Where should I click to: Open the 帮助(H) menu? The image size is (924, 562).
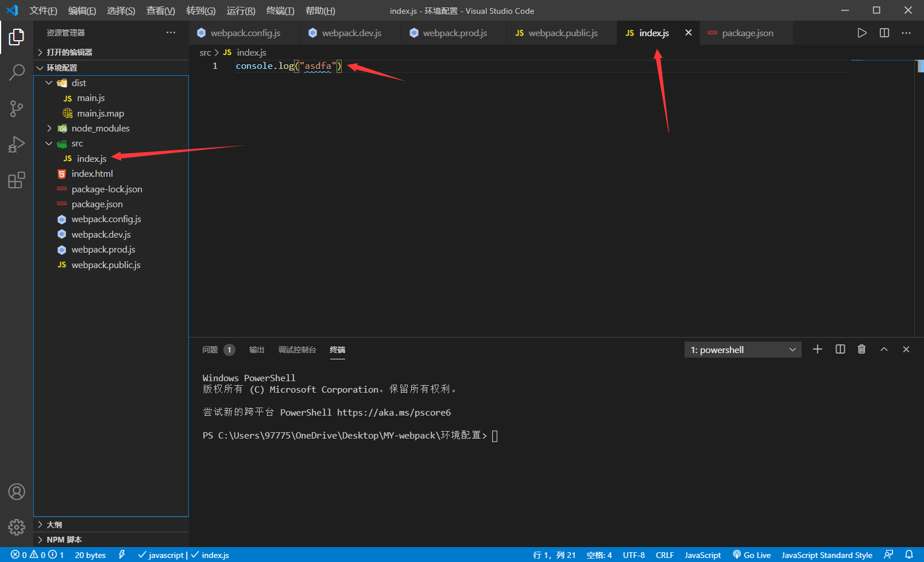pyautogui.click(x=320, y=11)
